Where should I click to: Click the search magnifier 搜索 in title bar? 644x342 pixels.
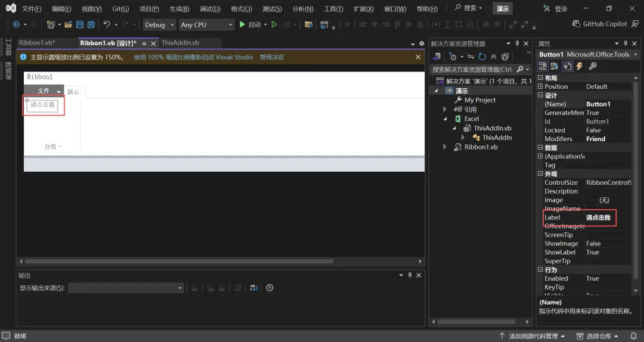point(468,8)
